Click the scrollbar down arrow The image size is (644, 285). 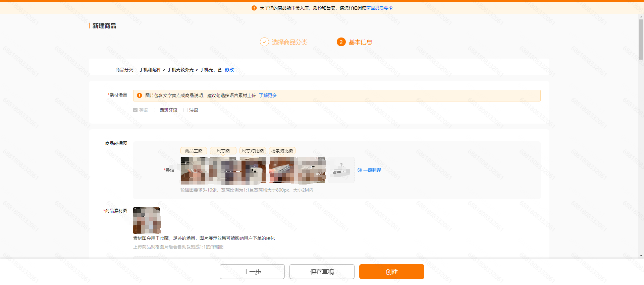pos(641,256)
